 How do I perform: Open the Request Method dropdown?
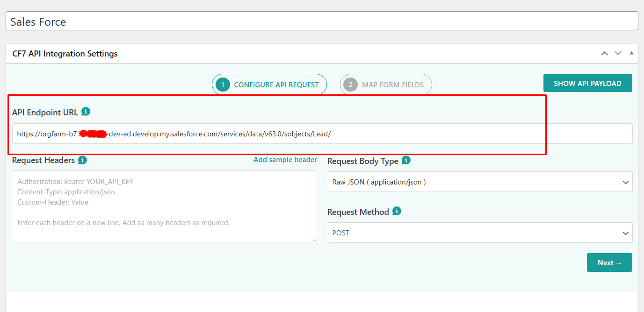pyautogui.click(x=479, y=233)
